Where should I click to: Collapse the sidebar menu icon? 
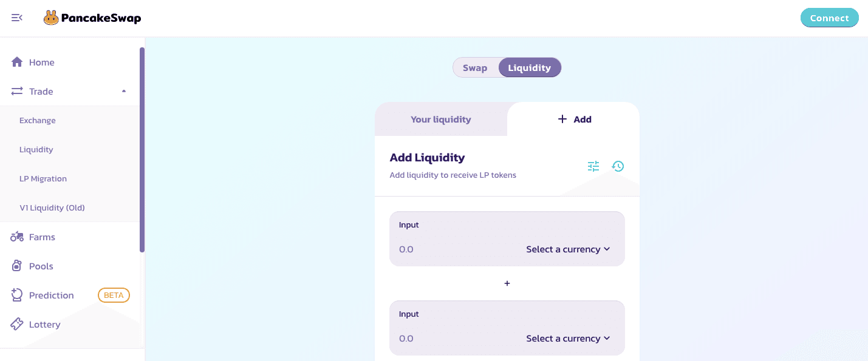coord(17,18)
